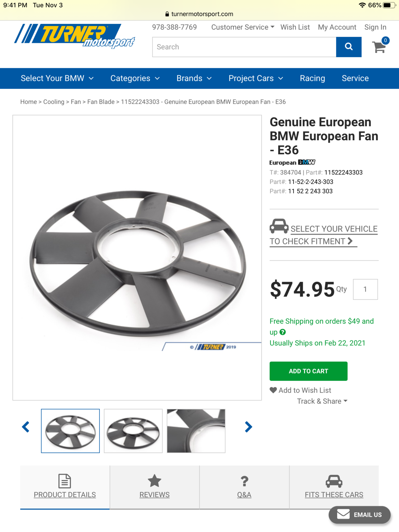Click the green Add to Cart button

pos(309,371)
